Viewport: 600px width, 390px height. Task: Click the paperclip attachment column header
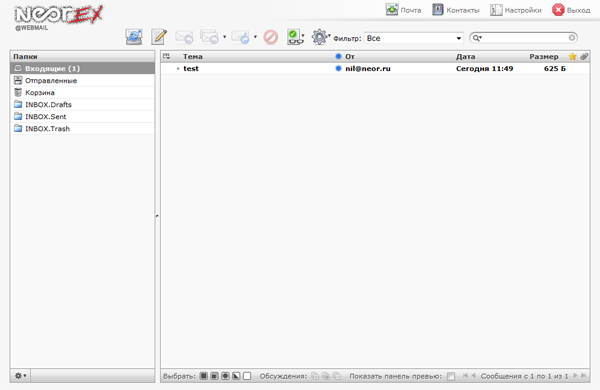point(584,57)
